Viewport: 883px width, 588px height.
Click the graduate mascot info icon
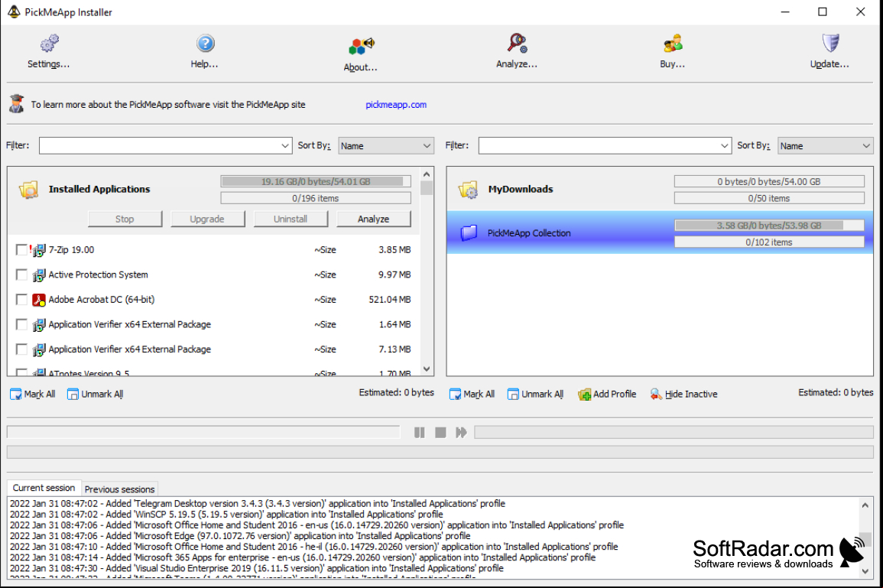coord(17,104)
